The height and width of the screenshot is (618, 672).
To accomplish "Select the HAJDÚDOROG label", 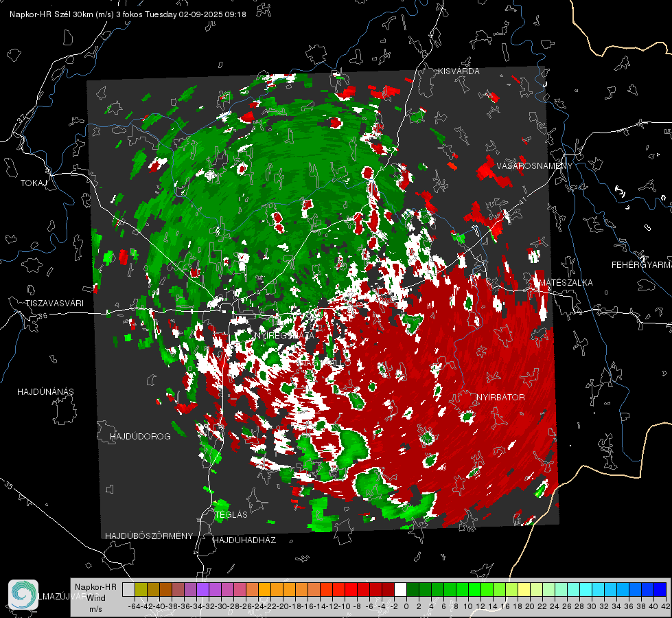I will [x=140, y=436].
